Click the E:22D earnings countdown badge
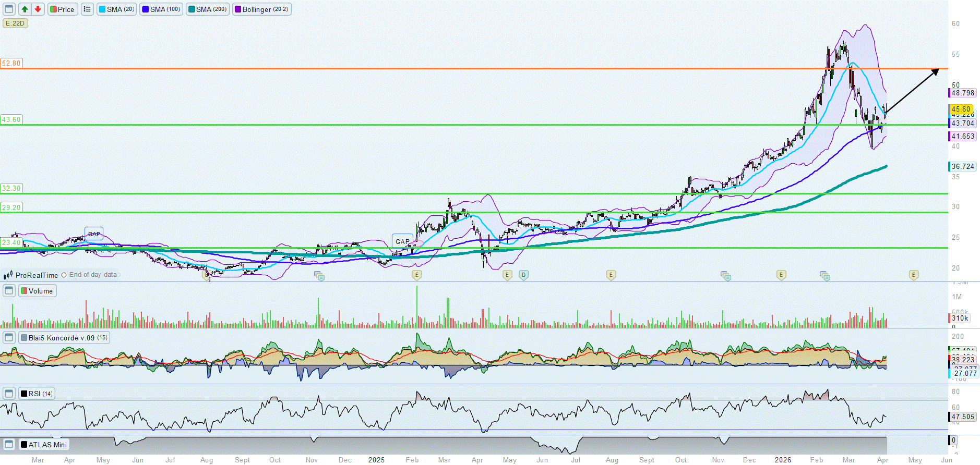Image resolution: width=980 pixels, height=465 pixels. (x=15, y=23)
